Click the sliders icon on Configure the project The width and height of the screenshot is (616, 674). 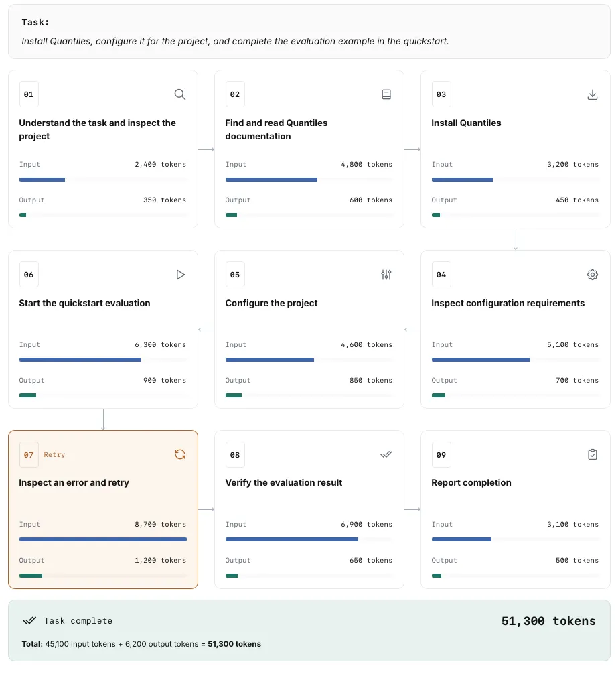point(386,274)
